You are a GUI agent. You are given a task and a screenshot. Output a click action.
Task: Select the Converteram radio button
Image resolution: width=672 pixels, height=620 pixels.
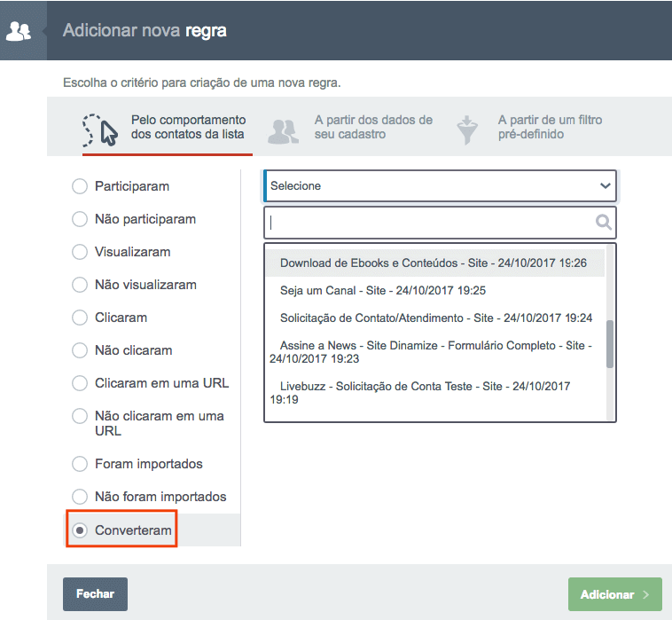[x=80, y=530]
